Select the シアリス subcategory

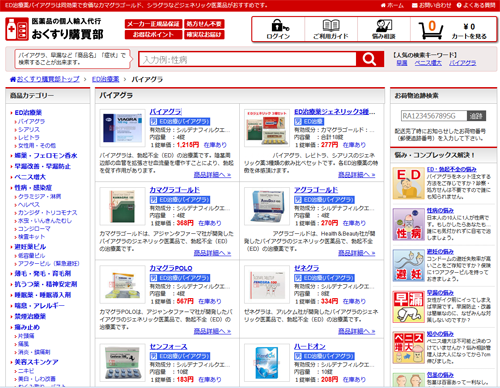[x=29, y=129]
